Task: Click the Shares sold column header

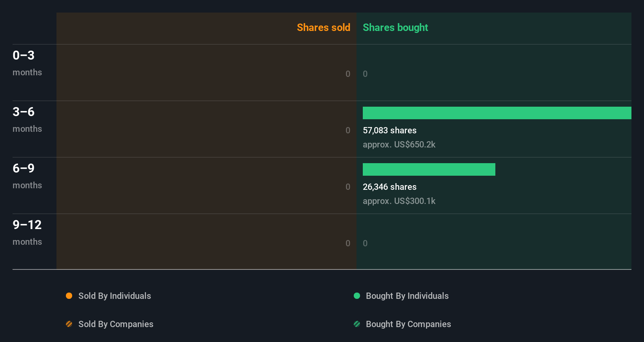Action: [324, 27]
